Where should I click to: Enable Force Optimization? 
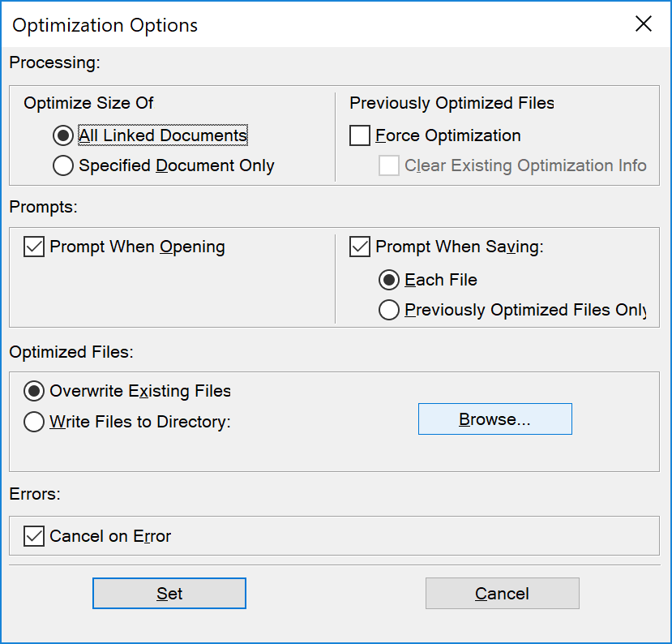click(359, 135)
